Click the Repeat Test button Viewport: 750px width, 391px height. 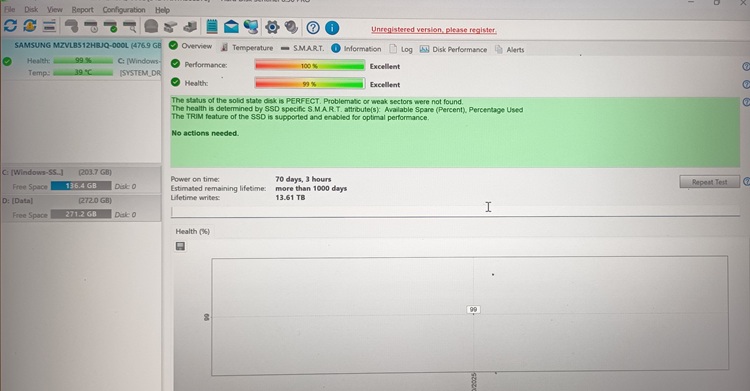[x=709, y=182]
